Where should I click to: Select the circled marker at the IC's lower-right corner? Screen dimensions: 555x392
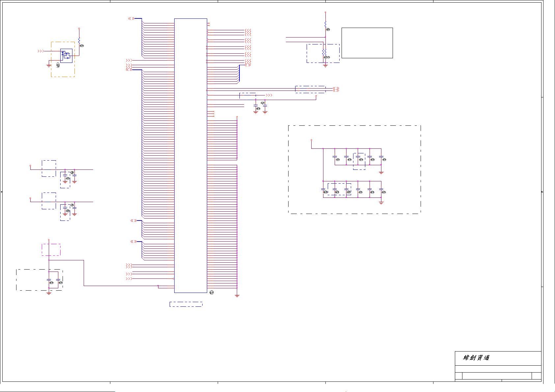click(212, 293)
